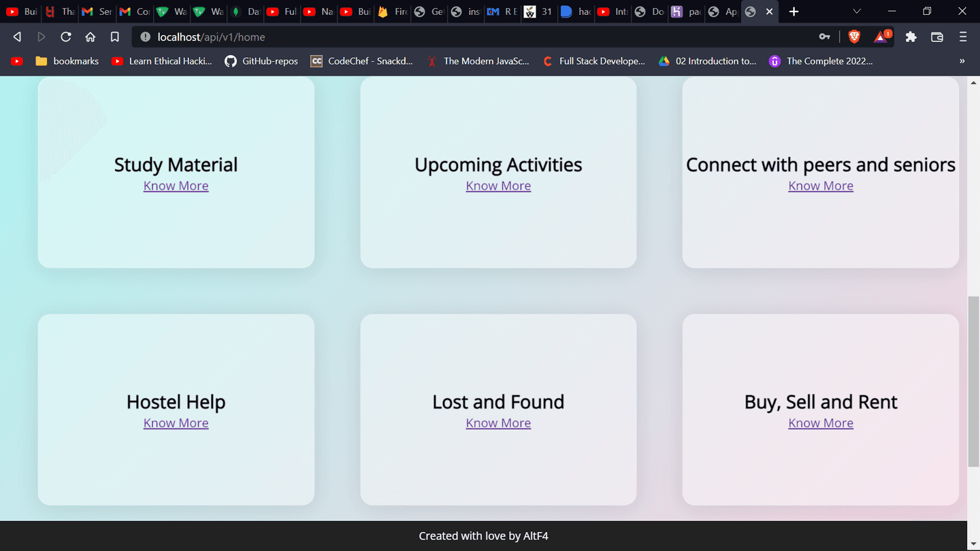Screen dimensions: 980x551
Task: Click Know More under Study Material
Action: [176, 186]
